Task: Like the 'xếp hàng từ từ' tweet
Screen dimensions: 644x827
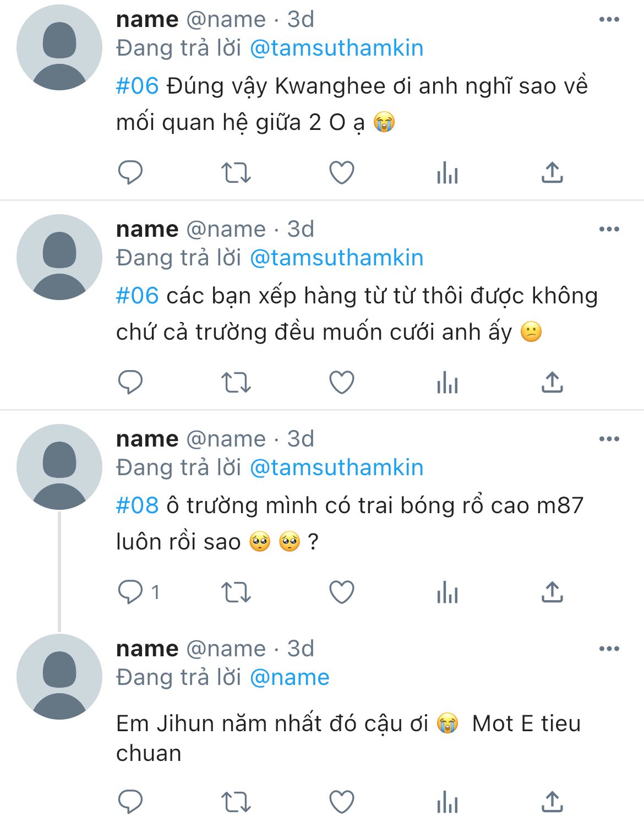Action: point(341,383)
